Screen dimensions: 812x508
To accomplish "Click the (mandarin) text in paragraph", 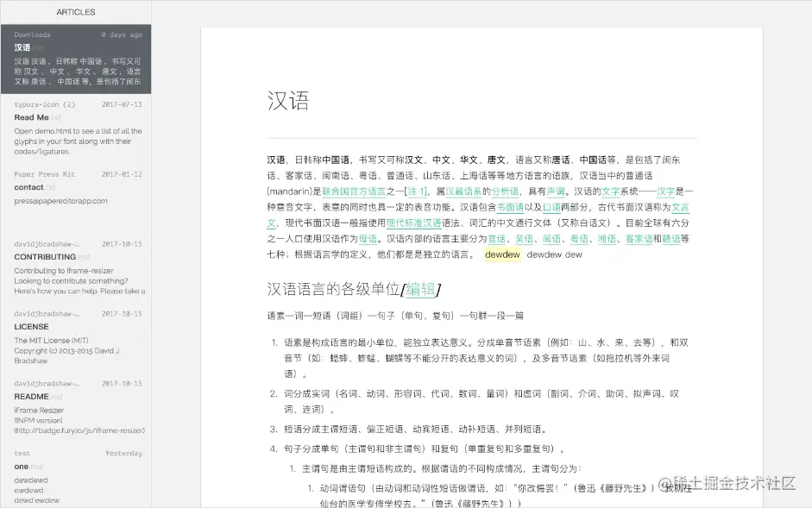I will click(x=290, y=191).
